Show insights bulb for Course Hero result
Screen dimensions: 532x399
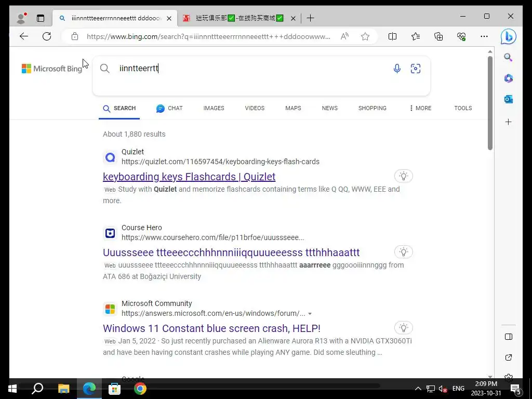coord(403,252)
